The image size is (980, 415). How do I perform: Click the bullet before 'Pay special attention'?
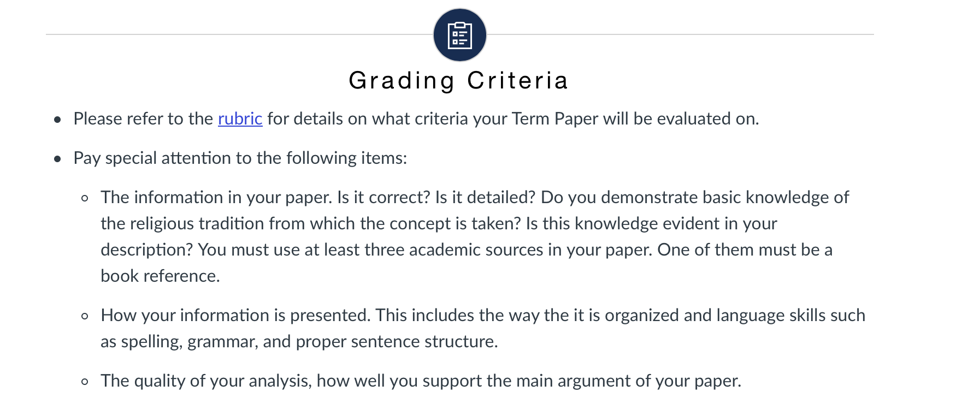coord(58,159)
